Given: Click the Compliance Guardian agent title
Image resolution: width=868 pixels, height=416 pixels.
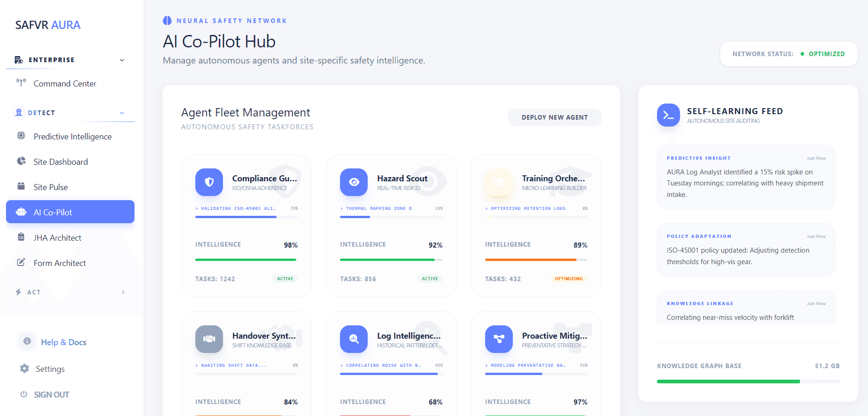Looking at the screenshot, I should pyautogui.click(x=264, y=178).
